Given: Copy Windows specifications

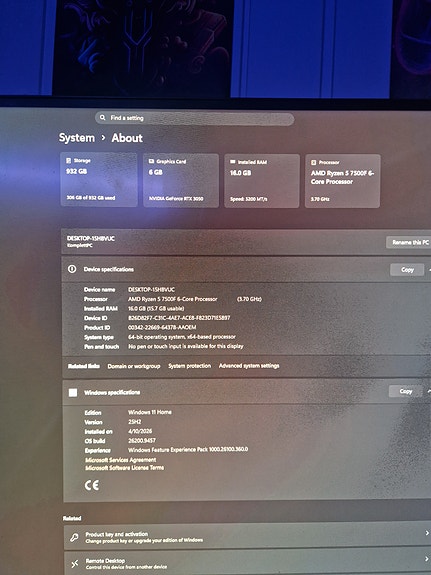Looking at the screenshot, I should point(406,391).
